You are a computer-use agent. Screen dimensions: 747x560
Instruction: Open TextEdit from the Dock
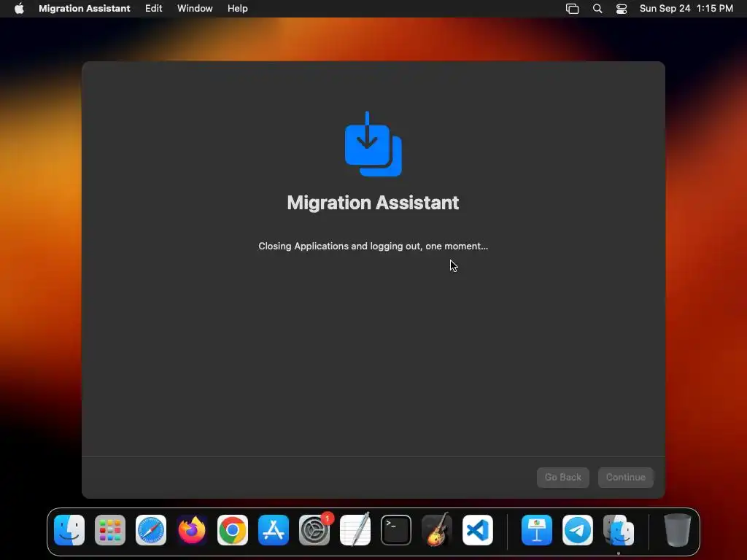(x=355, y=530)
